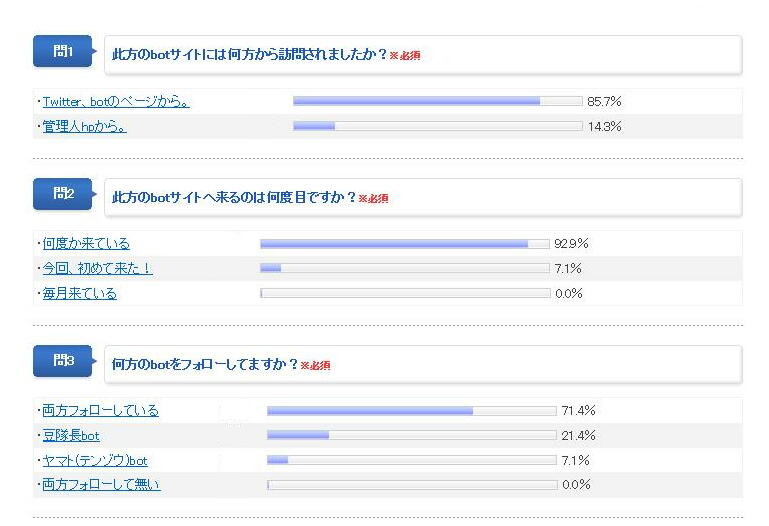This screenshot has height=526, width=769.
Task: Click question 1 title about botサイト訪問
Action: coord(249,55)
